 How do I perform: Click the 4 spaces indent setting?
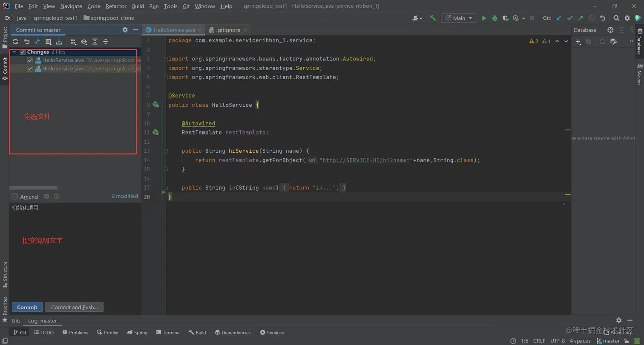pyautogui.click(x=580, y=341)
